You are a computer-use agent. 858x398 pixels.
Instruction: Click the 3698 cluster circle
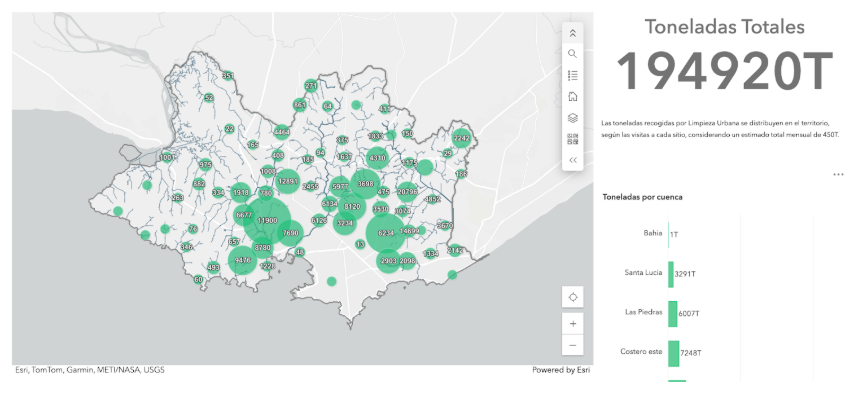click(x=365, y=184)
